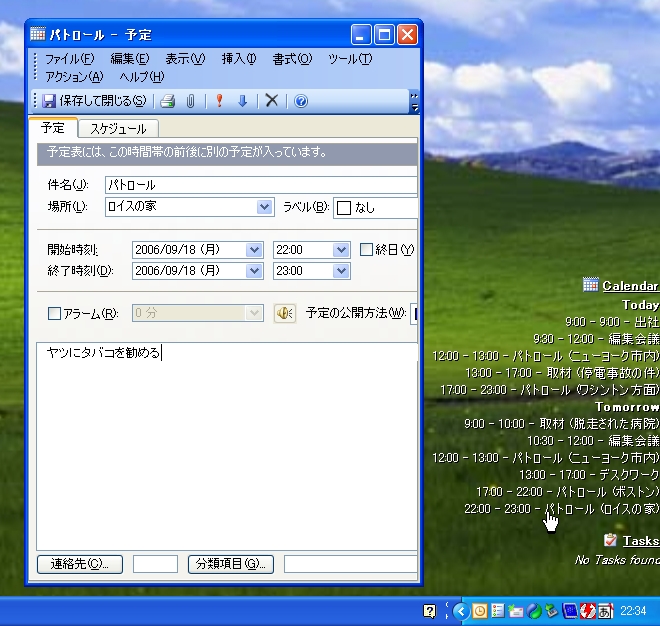Image resolution: width=660 pixels, height=626 pixels.
Task: Click the なし label color box
Action: point(344,208)
